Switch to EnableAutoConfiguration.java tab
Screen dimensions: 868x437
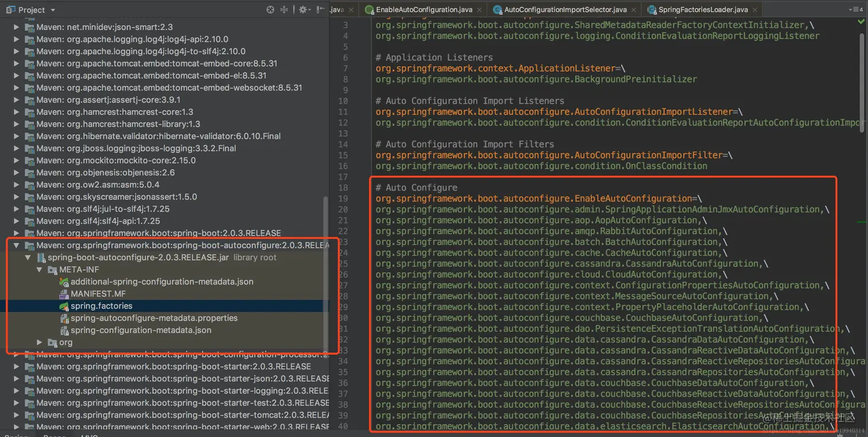coord(424,10)
